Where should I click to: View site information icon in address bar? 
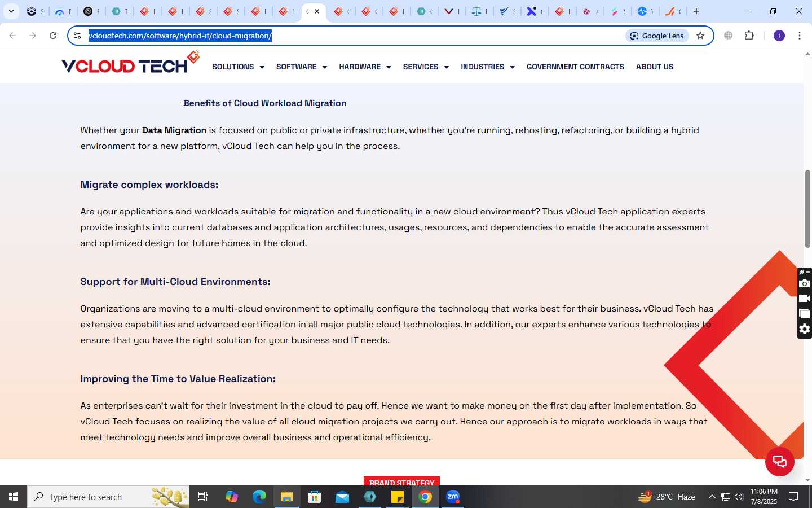pos(77,36)
